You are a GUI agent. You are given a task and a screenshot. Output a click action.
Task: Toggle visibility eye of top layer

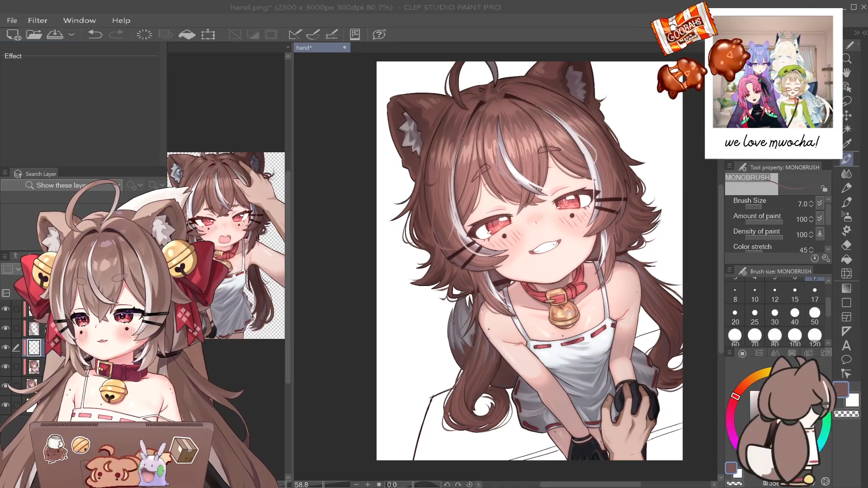coord(5,309)
